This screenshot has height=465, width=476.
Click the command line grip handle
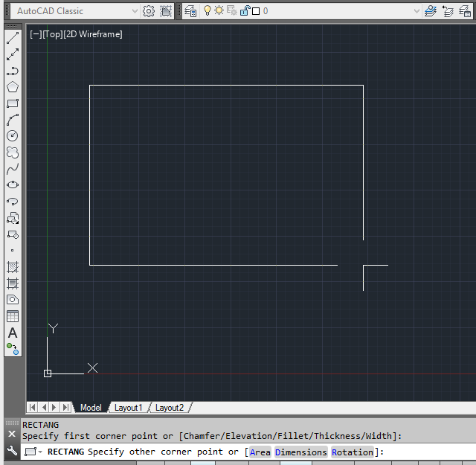pos(12,423)
